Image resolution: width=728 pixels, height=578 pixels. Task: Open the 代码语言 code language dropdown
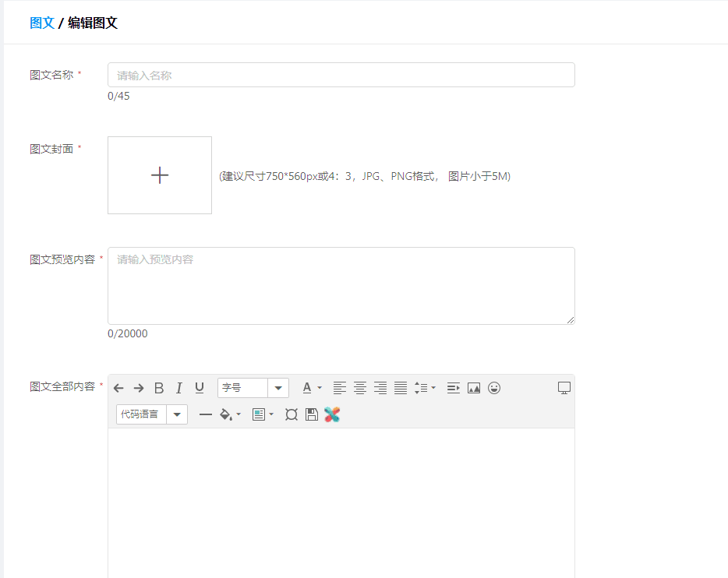(x=152, y=414)
